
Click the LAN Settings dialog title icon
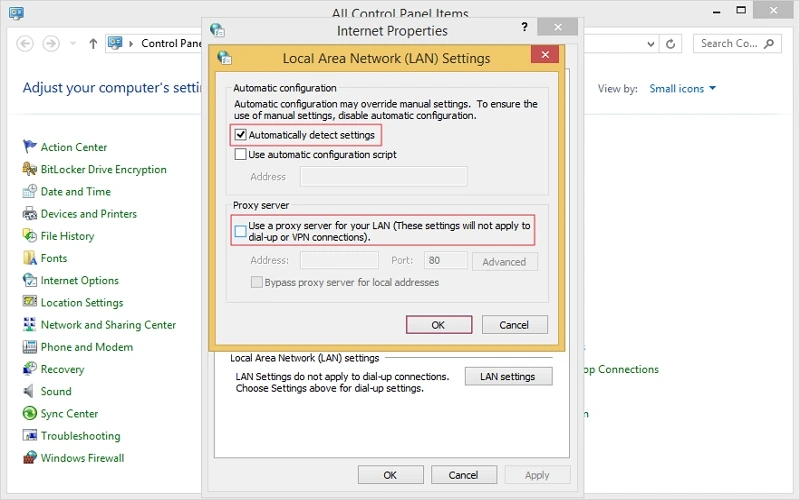pos(224,58)
